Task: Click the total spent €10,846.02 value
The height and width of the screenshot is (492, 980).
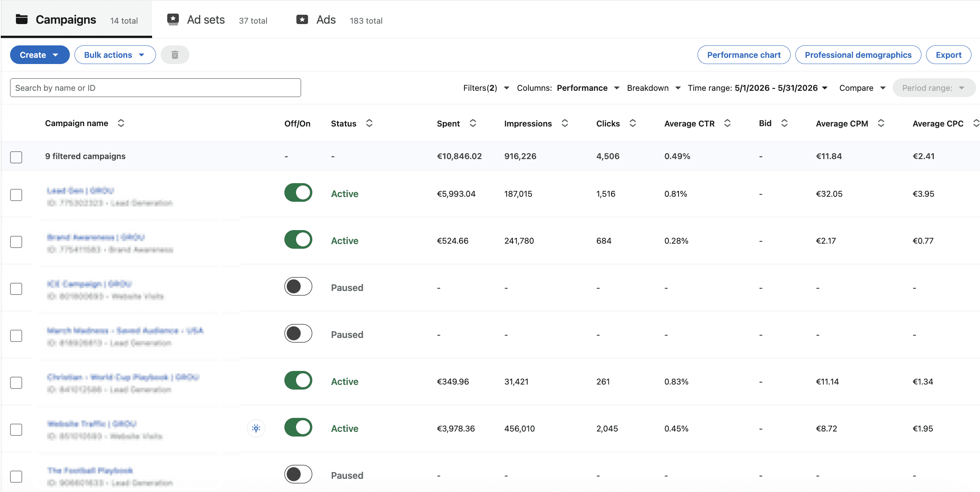Action: pyautogui.click(x=459, y=156)
